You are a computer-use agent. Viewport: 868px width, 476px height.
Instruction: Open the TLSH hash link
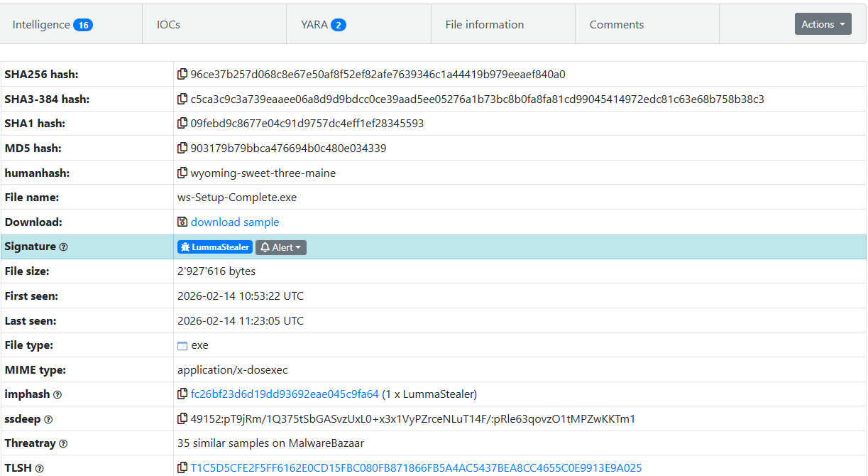[x=416, y=468]
